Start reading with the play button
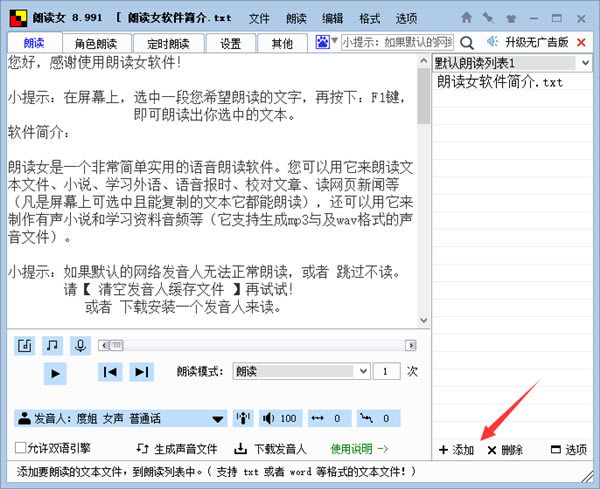 click(x=55, y=373)
